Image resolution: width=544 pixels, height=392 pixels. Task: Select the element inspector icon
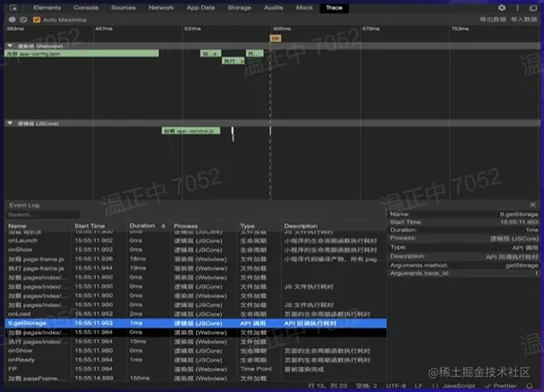click(x=13, y=8)
